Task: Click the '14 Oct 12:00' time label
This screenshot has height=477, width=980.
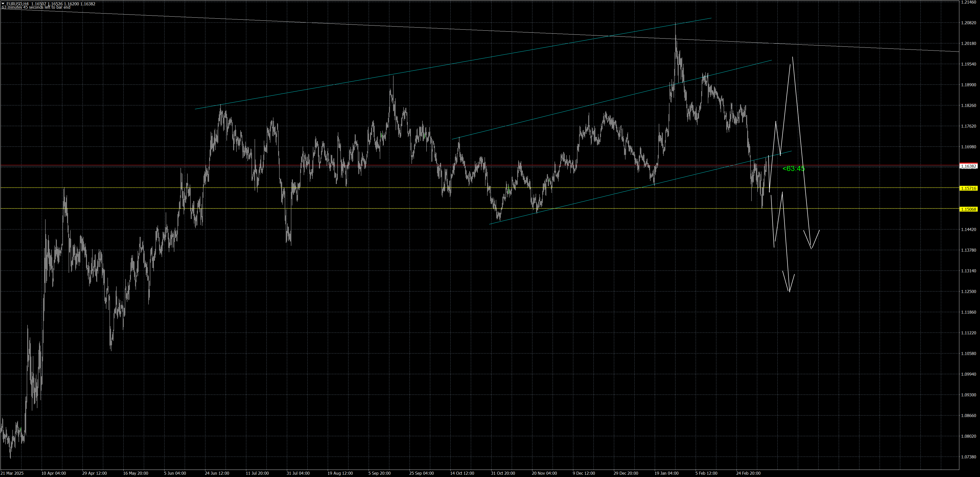Action: [462, 473]
